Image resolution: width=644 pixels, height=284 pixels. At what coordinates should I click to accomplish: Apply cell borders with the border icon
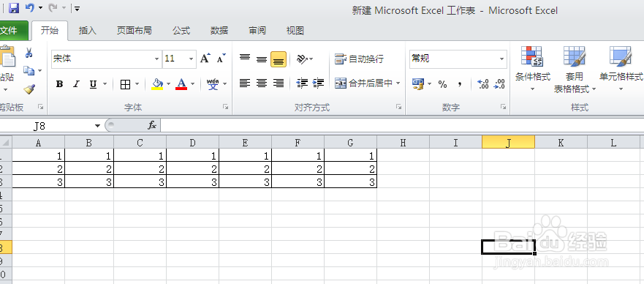125,85
